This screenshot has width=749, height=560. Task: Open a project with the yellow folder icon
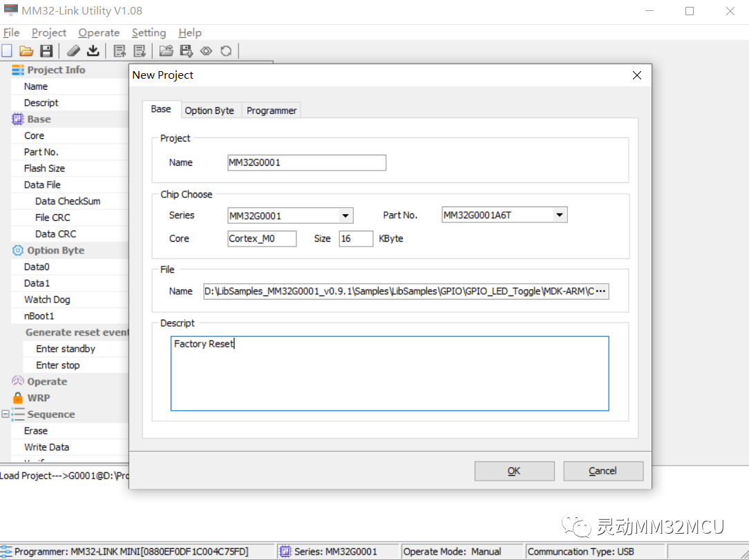click(26, 50)
